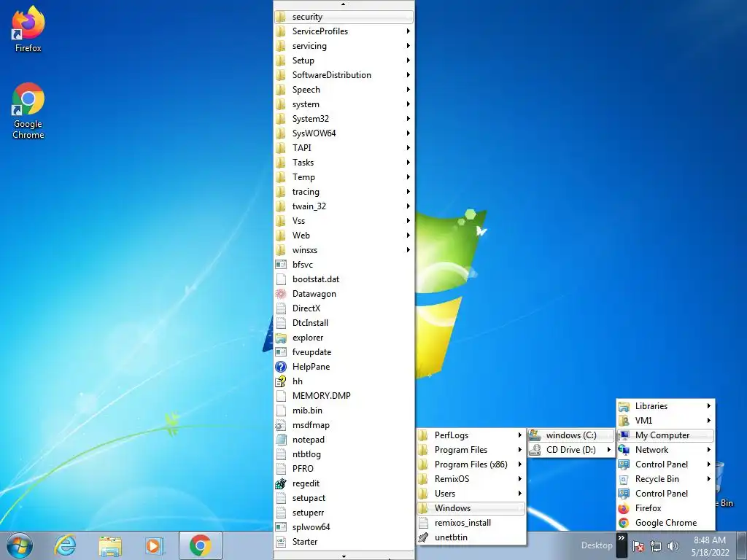Open mib.bin file entry
The height and width of the screenshot is (560, 747).
pos(344,411)
